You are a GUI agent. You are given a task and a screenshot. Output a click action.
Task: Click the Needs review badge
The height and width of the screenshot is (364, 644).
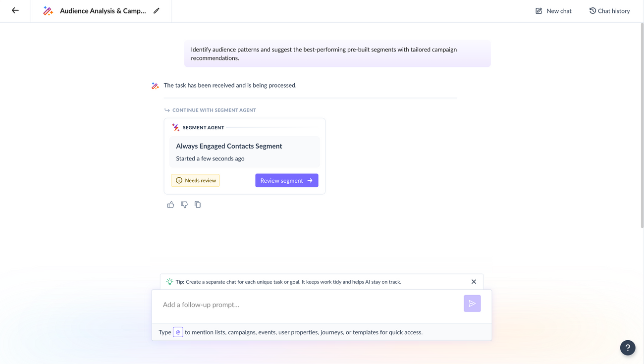tap(195, 180)
